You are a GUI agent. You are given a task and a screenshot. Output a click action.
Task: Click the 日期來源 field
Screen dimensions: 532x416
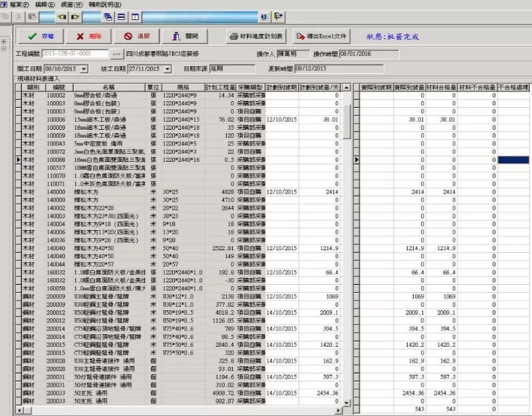[232, 69]
